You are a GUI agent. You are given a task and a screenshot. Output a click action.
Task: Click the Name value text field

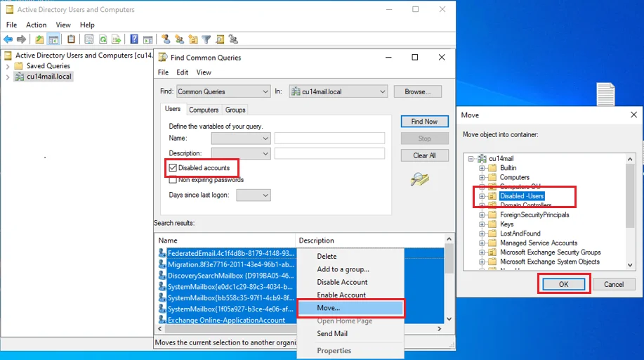point(330,139)
